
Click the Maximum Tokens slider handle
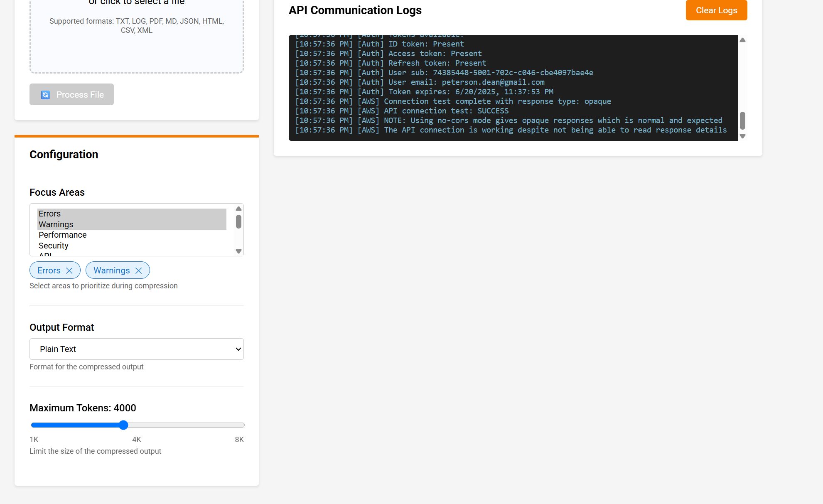(x=123, y=425)
